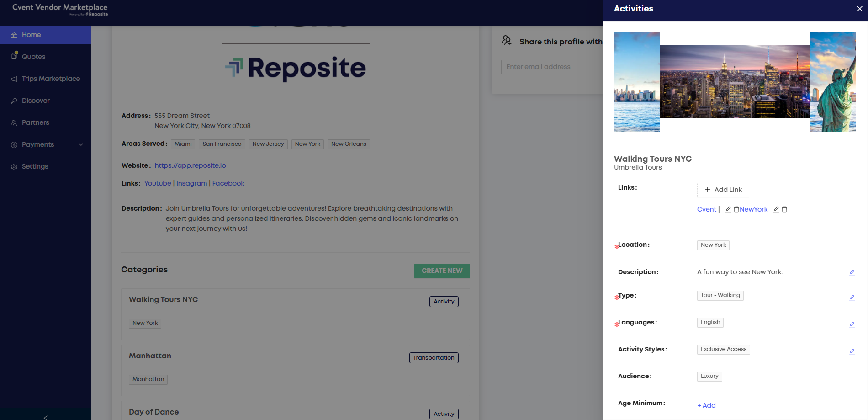Screen dimensions: 868x420
Task: Click the Cvent Vendor Marketplace logo
Action: pyautogui.click(x=60, y=10)
